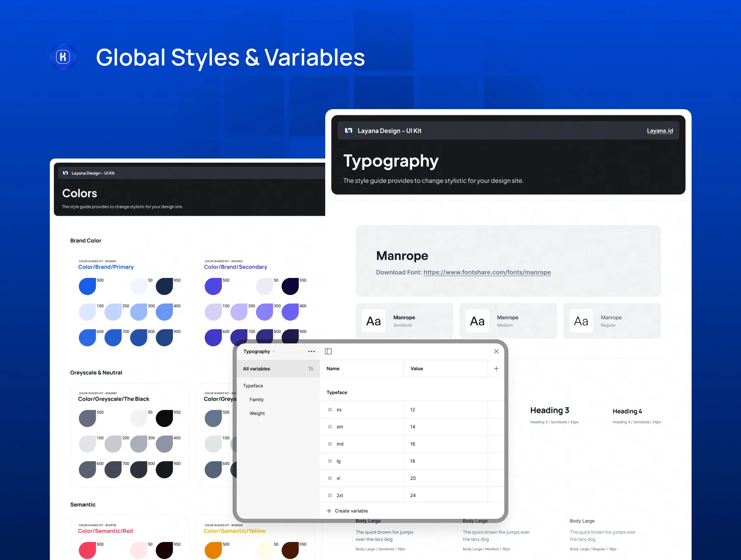741x560 pixels.
Task: Select The Black 300 swatch
Action: click(x=139, y=444)
